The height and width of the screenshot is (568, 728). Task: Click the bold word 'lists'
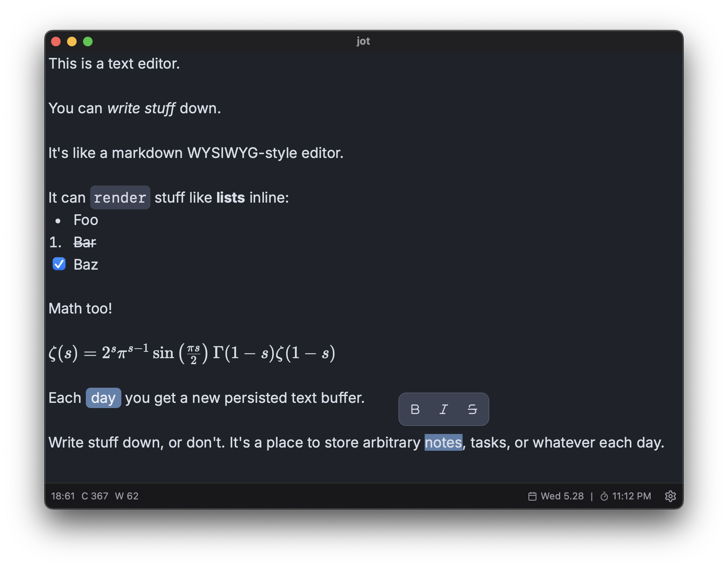click(230, 198)
